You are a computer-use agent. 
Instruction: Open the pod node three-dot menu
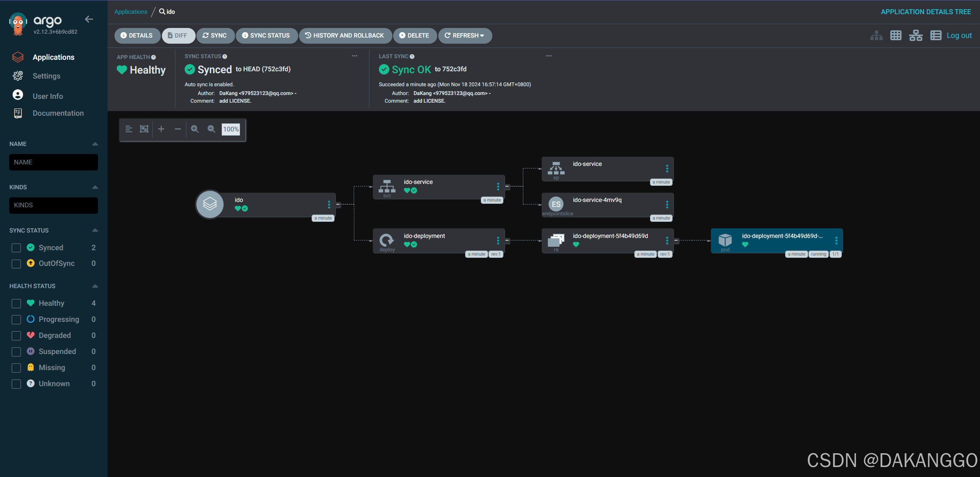click(x=836, y=241)
